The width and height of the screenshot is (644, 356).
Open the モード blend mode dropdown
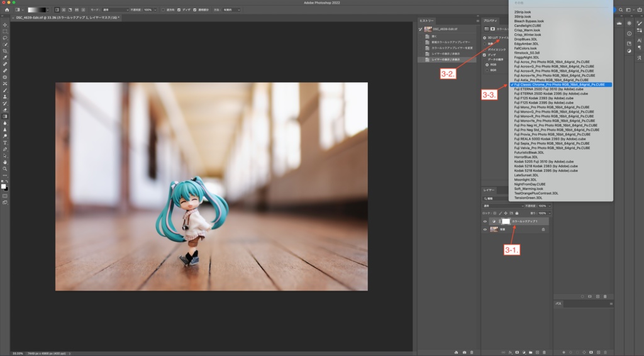click(116, 10)
